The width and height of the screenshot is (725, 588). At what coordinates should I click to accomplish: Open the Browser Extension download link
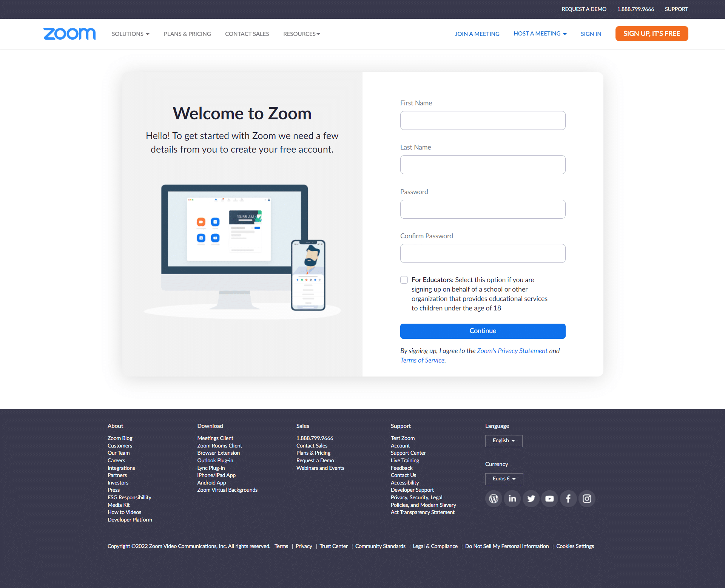pyautogui.click(x=218, y=453)
